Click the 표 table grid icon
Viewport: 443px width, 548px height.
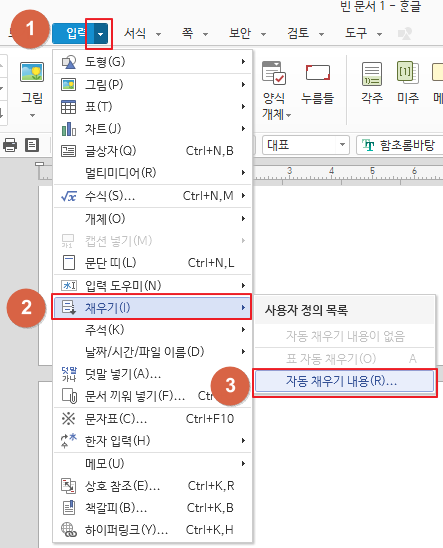[x=68, y=107]
